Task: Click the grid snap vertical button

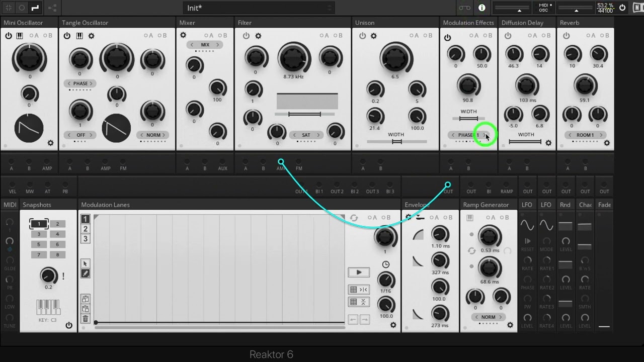Action: 359,302
